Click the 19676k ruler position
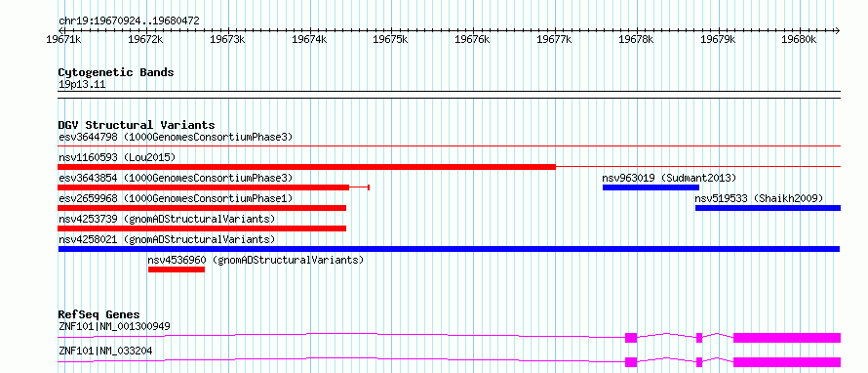 pos(473,39)
